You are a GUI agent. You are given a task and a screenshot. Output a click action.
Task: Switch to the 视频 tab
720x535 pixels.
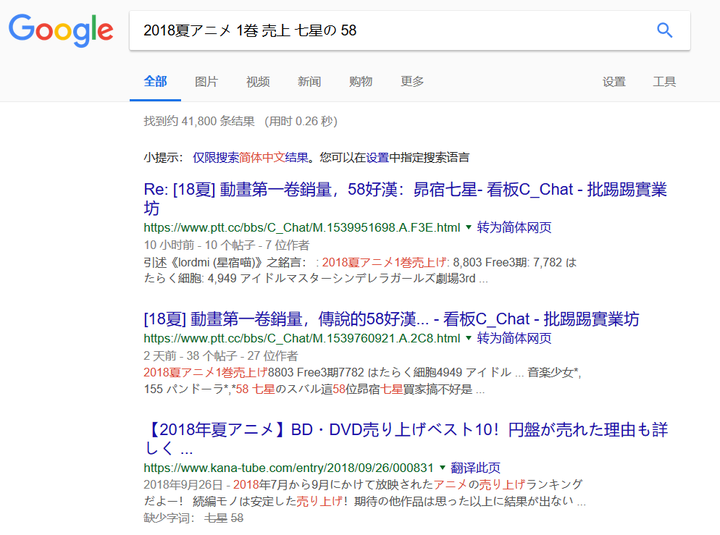pyautogui.click(x=258, y=82)
